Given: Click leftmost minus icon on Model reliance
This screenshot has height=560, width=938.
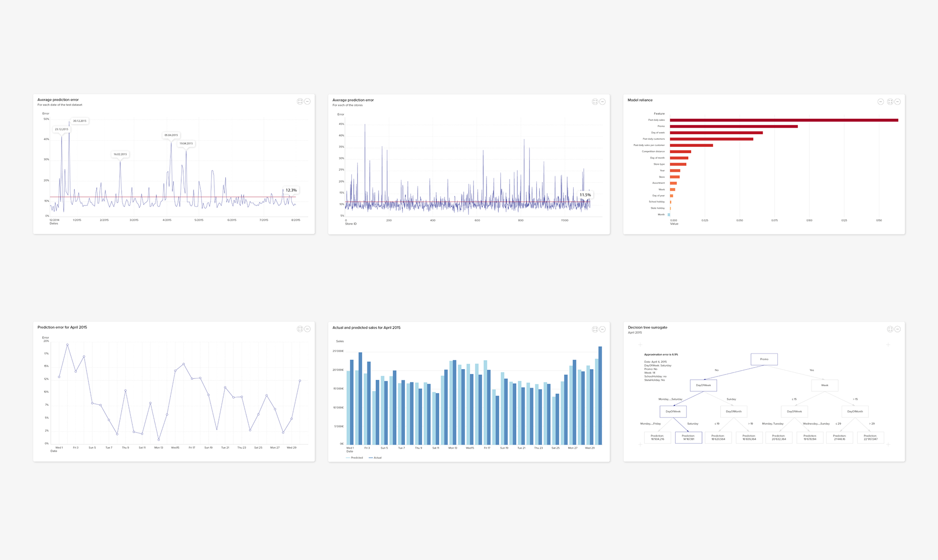Looking at the screenshot, I should (880, 102).
